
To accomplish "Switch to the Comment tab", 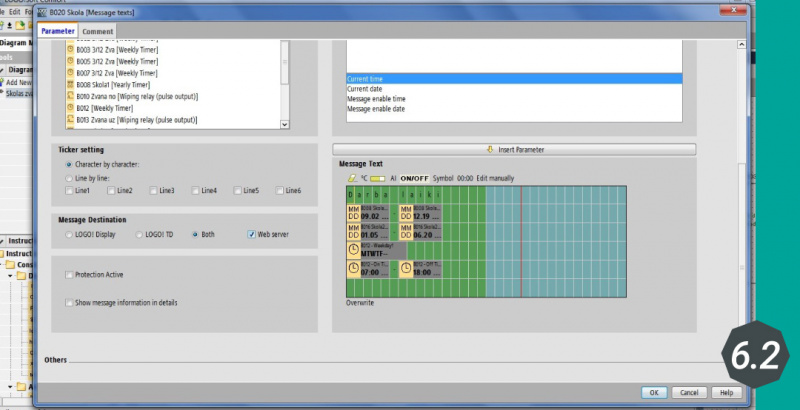I will (97, 32).
